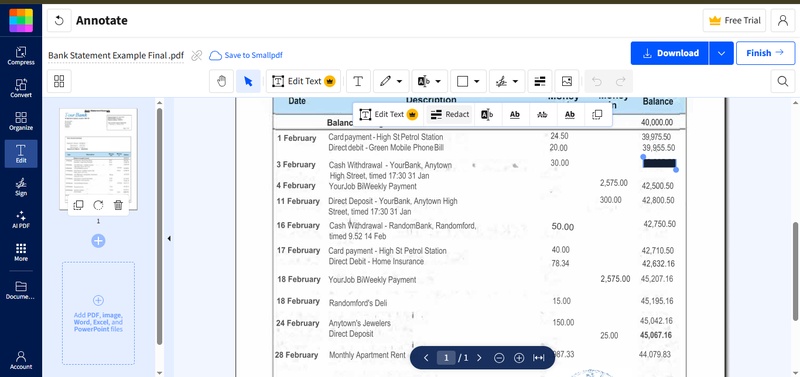Click the Smallpdf colorful logo
Image resolution: width=800 pixels, height=377 pixels.
[21, 20]
